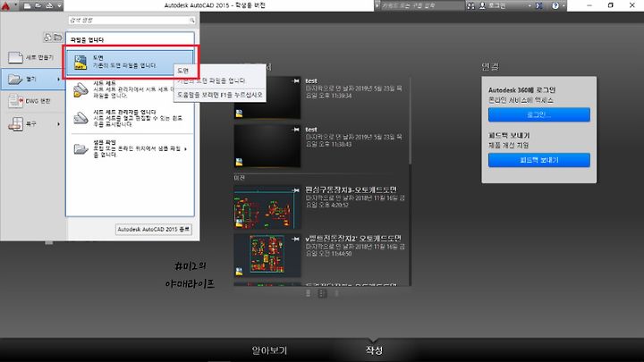
Task: Show open documents icon in application menu
Action: [57, 38]
